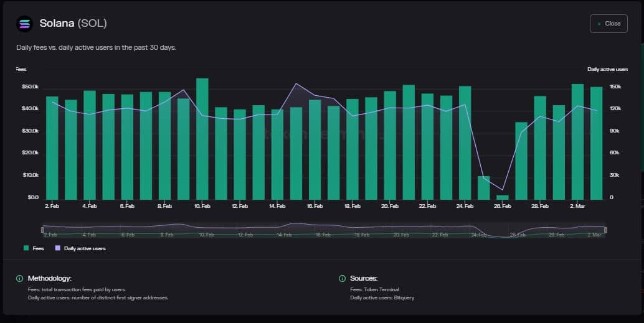Viewport: 644px width, 323px height.
Task: Click the green Fees legend swatch
Action: [x=26, y=248]
